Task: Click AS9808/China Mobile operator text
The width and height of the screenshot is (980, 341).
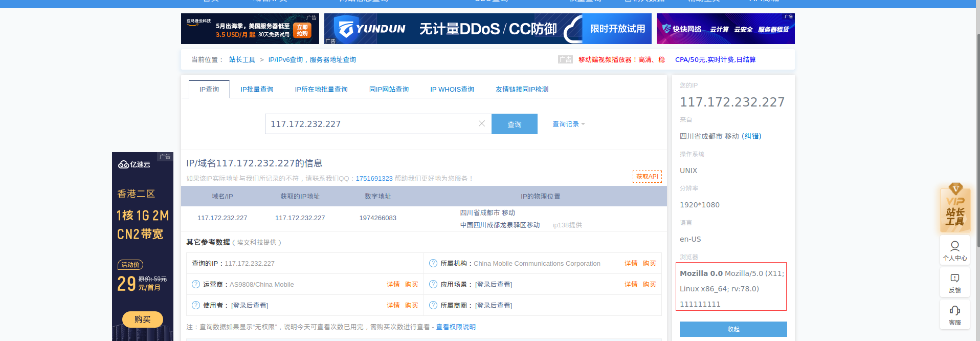Action: click(x=262, y=285)
